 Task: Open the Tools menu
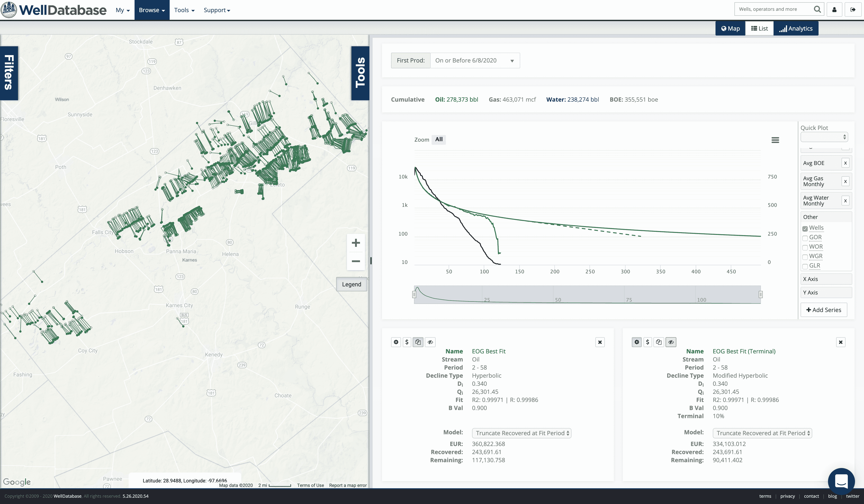click(x=184, y=10)
